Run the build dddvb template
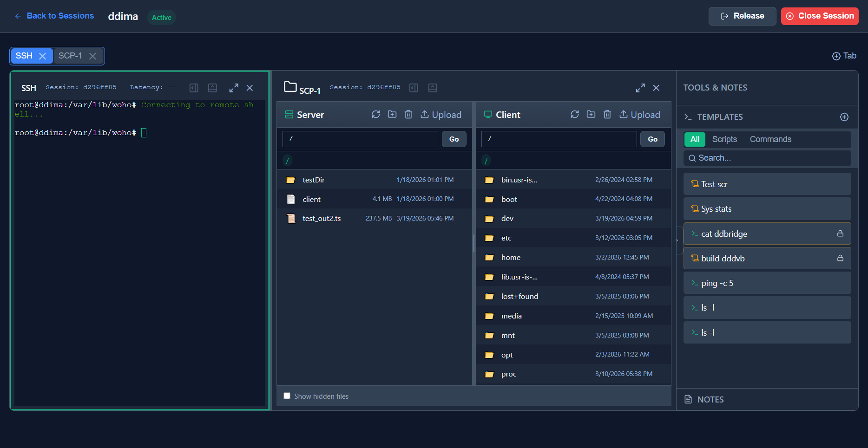Screen dimensions: 868x448 point(767,258)
